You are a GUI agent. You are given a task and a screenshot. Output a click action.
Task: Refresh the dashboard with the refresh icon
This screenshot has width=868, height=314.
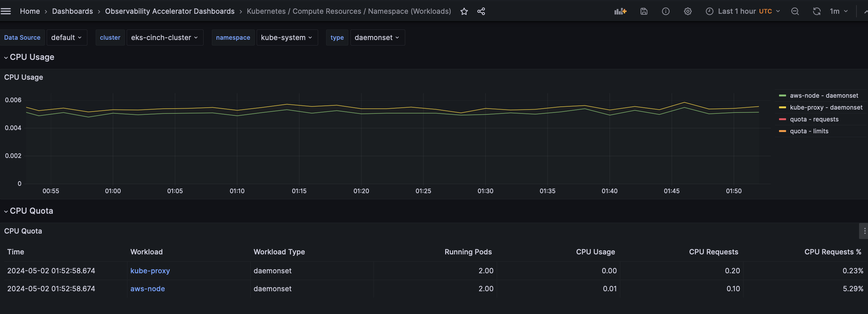[x=817, y=11]
